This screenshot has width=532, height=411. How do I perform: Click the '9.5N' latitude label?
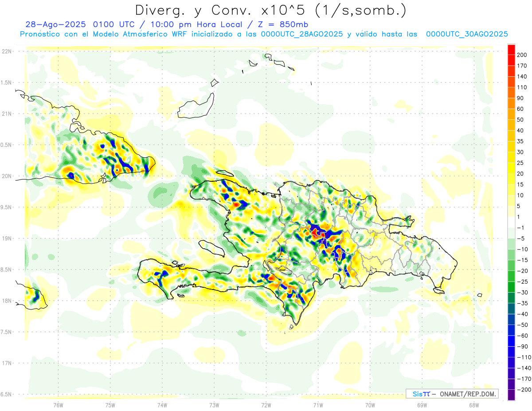(7, 207)
